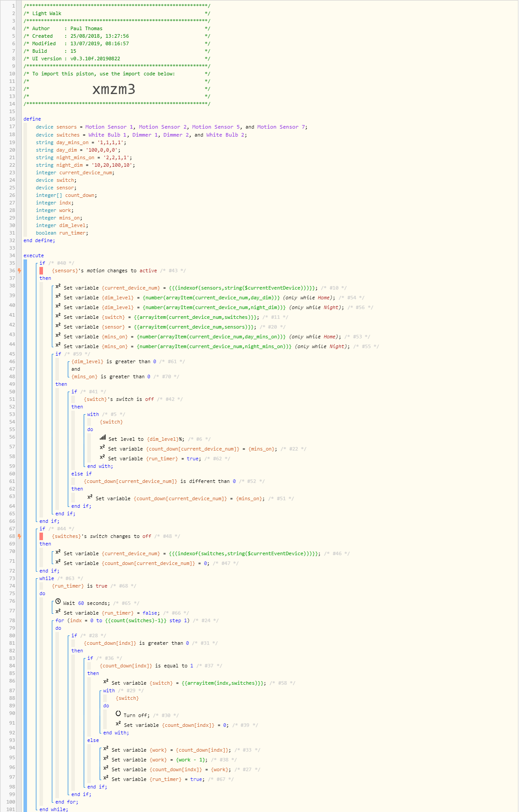The width and height of the screenshot is (522, 812).
Task: Select the condition '{count_down[indx]} is equal to 1'
Action: (147, 666)
